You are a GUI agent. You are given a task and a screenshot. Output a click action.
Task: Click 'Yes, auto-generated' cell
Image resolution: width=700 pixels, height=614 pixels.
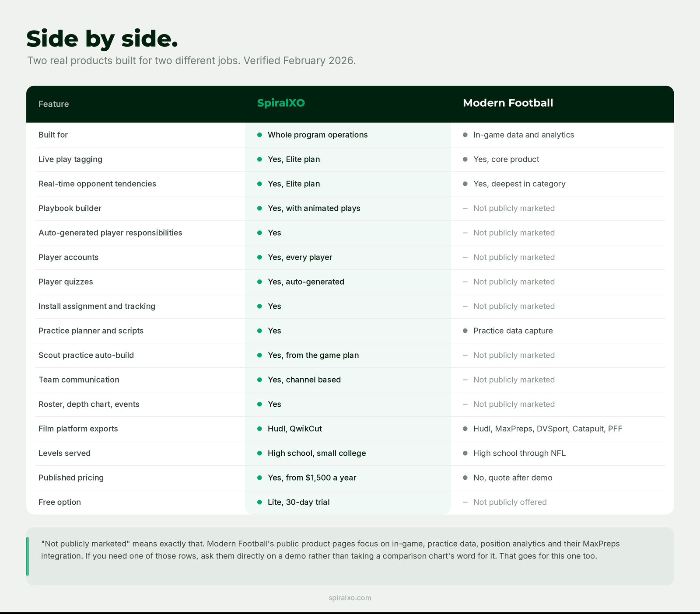[306, 282]
